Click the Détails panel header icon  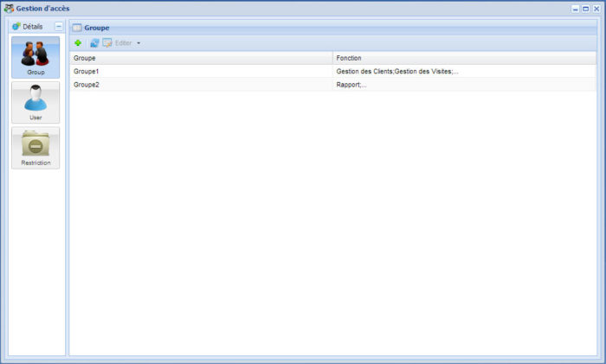tap(16, 27)
